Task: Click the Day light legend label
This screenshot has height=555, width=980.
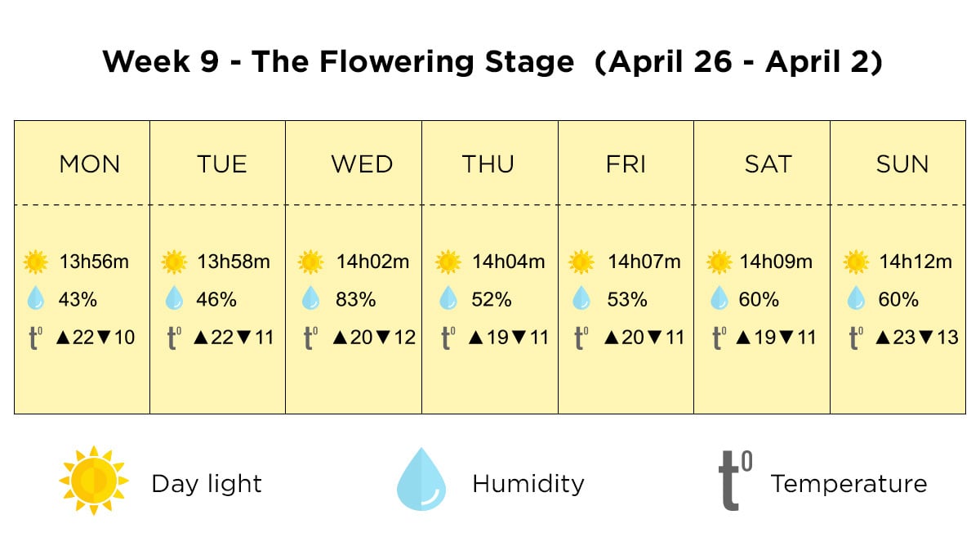Action: coord(207,484)
